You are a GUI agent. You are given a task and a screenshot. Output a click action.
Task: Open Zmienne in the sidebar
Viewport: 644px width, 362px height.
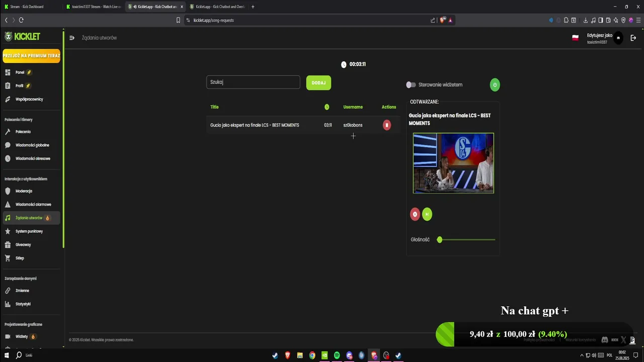[30, 291]
